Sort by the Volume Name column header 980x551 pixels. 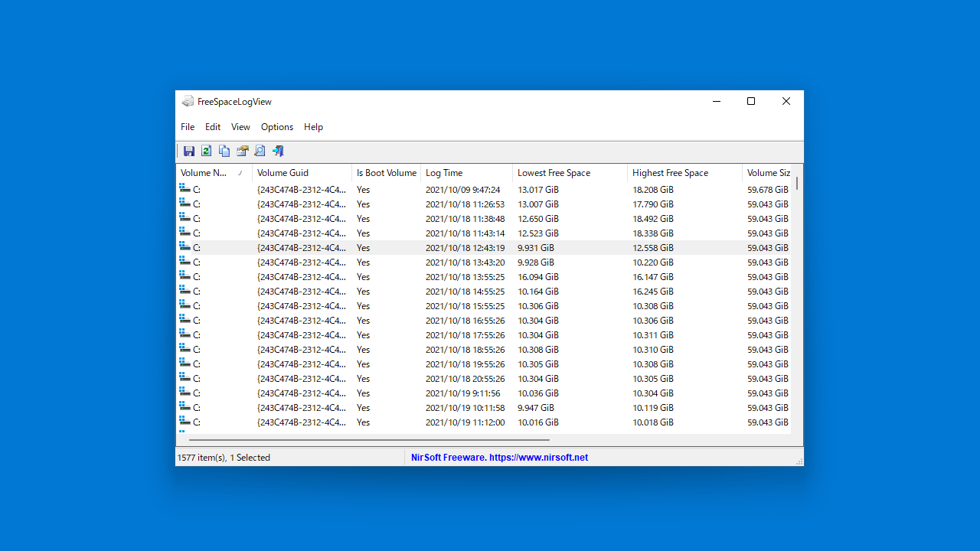tap(214, 173)
